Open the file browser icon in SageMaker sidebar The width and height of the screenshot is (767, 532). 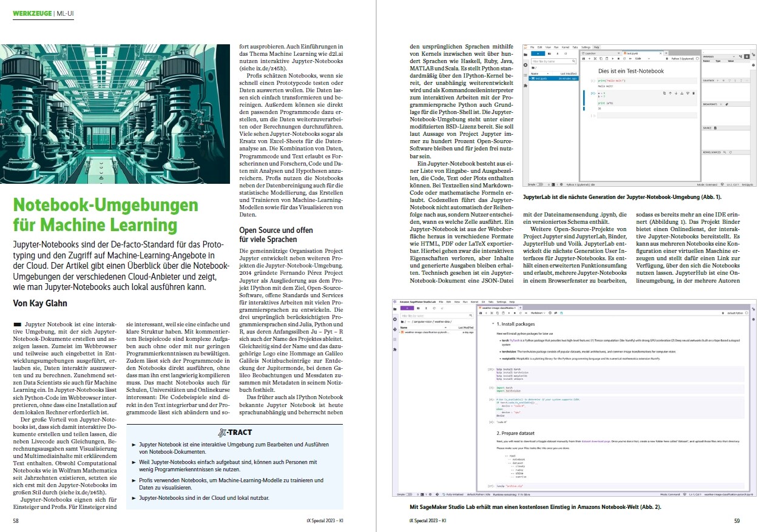tap(396, 308)
